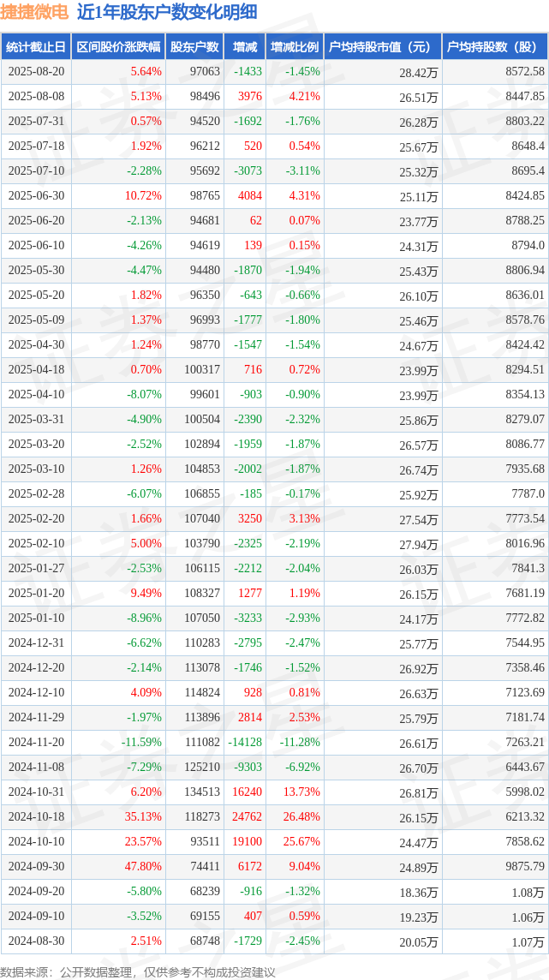549x980 pixels.
Task: Click the 户均持股数（股） column header
Action: pos(495,46)
